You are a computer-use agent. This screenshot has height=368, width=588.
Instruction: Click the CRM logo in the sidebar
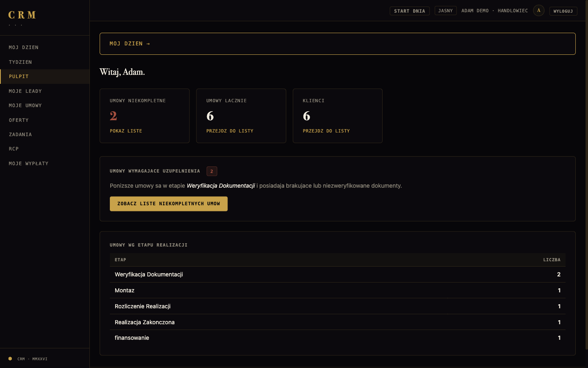[22, 15]
